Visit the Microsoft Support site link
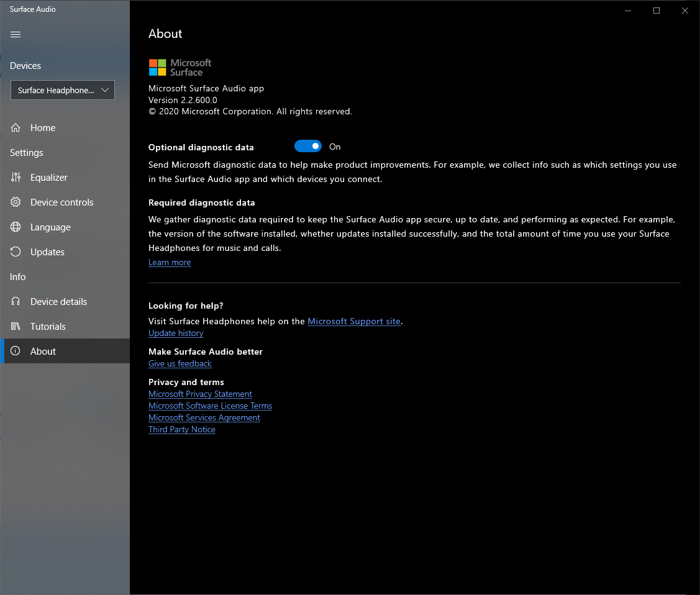Image resolution: width=700 pixels, height=595 pixels. coord(354,322)
